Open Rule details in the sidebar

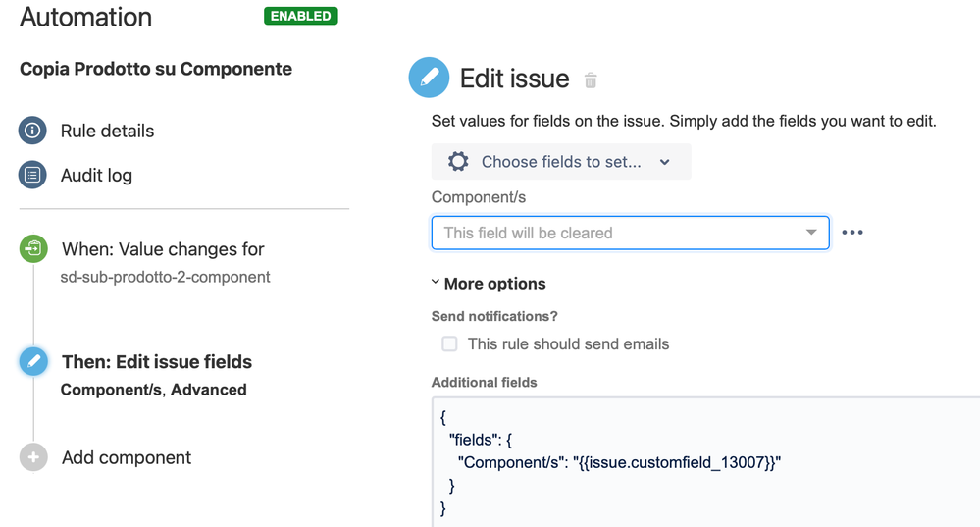coord(107,131)
